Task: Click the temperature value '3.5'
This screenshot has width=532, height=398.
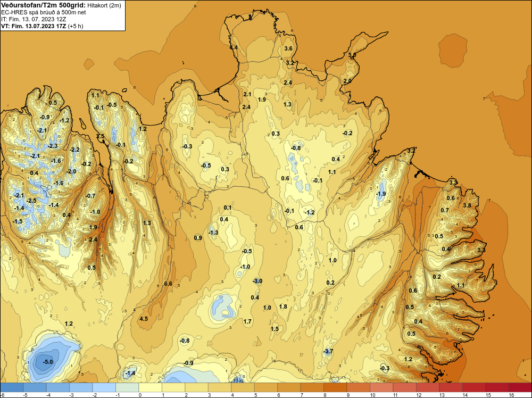Action: pos(101,136)
